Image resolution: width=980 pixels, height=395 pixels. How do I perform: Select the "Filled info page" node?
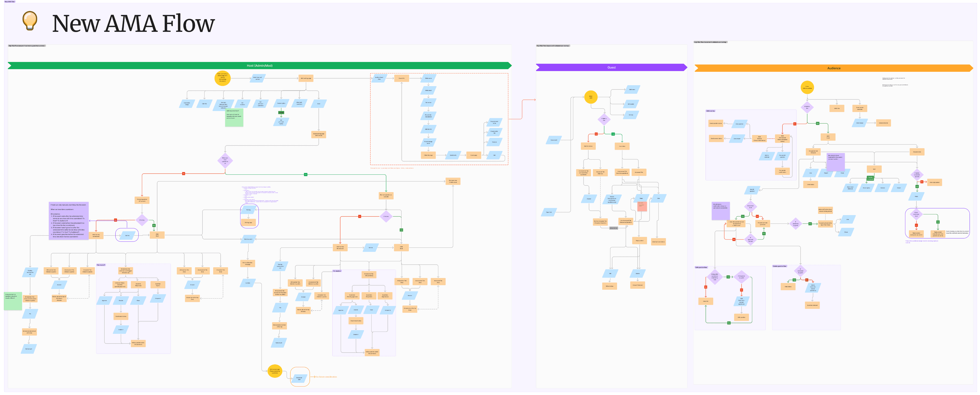(x=428, y=155)
